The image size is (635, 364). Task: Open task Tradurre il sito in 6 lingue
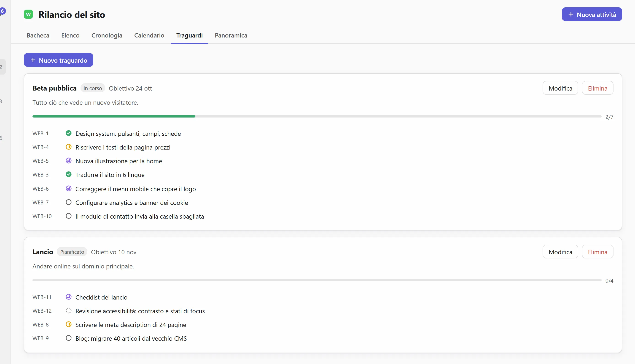click(x=110, y=175)
